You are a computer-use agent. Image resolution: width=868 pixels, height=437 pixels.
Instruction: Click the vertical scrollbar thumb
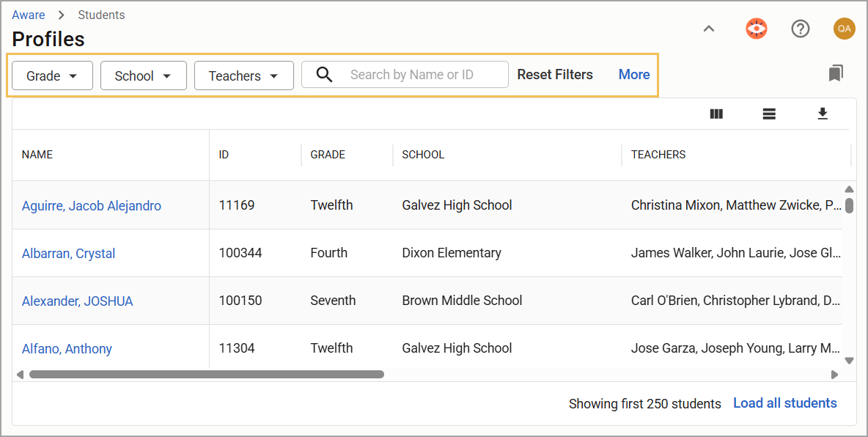tap(849, 205)
